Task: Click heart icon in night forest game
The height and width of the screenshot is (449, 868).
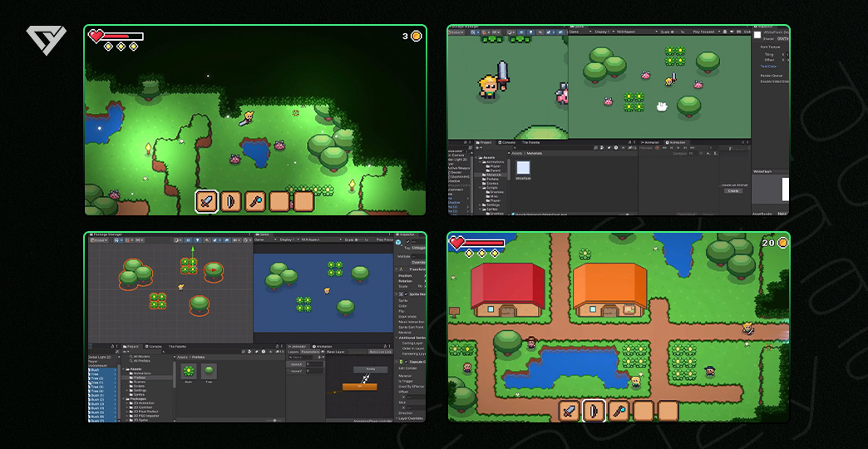Action: point(96,37)
